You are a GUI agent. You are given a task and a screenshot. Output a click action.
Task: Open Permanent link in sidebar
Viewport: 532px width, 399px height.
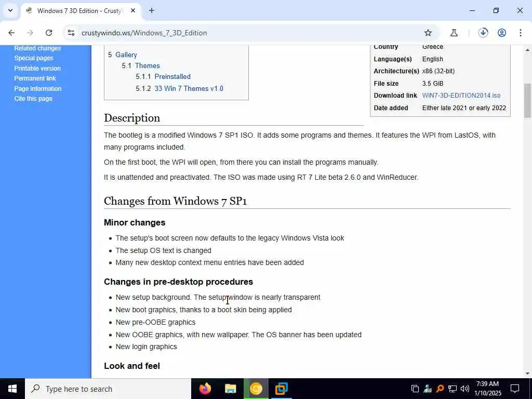point(35,78)
